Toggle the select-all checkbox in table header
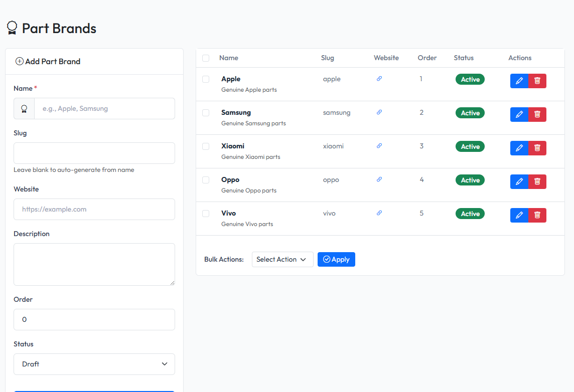The width and height of the screenshot is (574, 392). [x=206, y=58]
